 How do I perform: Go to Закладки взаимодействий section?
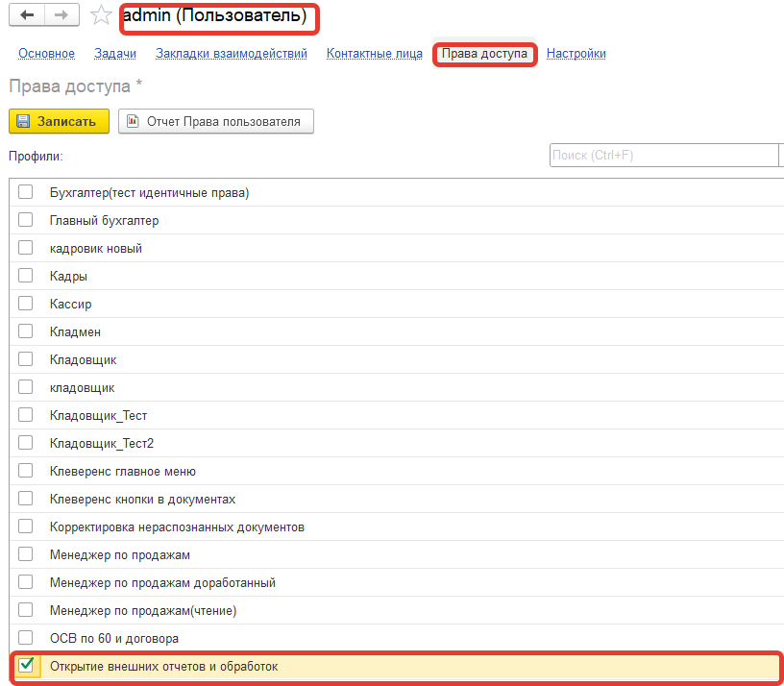pyautogui.click(x=231, y=54)
